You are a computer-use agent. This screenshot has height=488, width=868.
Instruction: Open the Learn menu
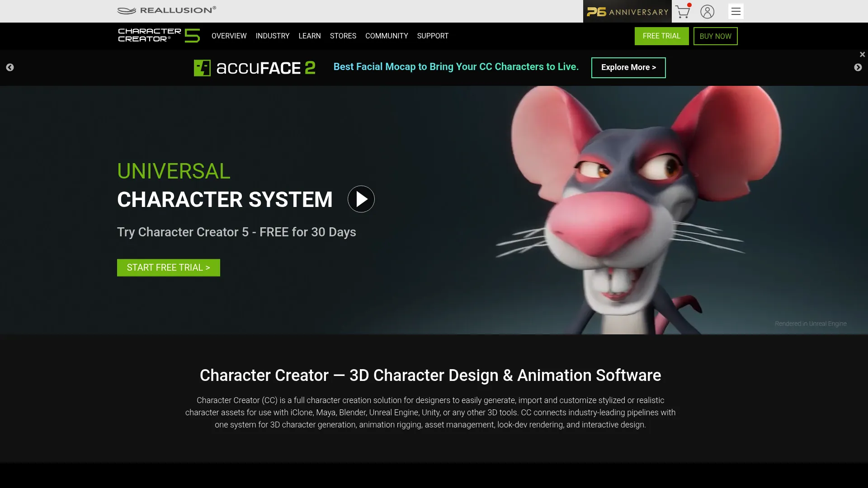310,36
